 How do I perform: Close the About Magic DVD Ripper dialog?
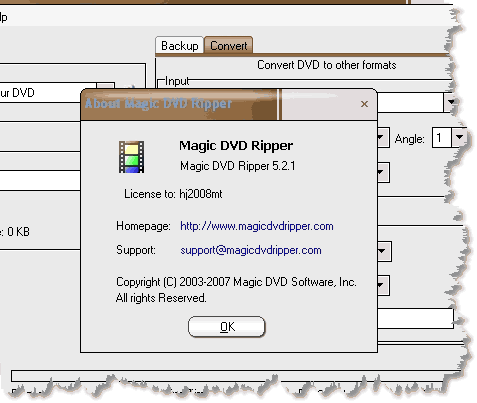pos(364,104)
